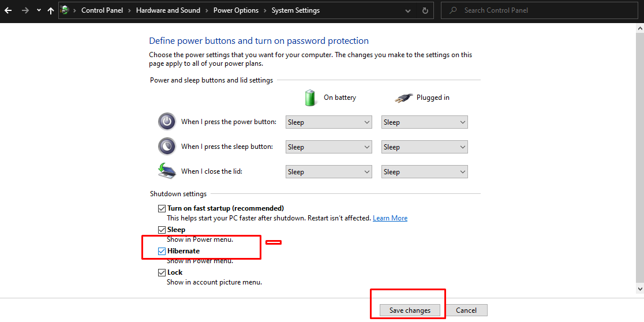This screenshot has width=644, height=322.
Task: Open sleep button On battery dropdown
Action: [x=328, y=147]
